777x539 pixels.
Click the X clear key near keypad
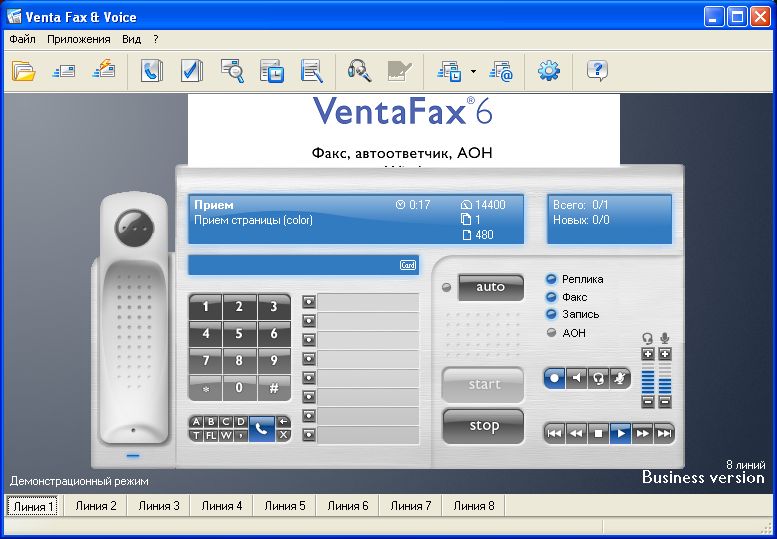pos(283,435)
